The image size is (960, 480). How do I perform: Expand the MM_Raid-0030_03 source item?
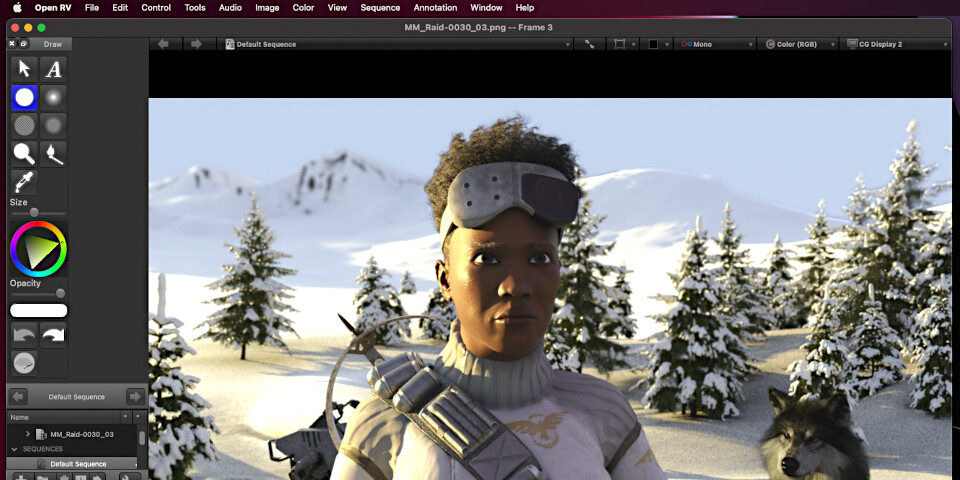click(28, 434)
